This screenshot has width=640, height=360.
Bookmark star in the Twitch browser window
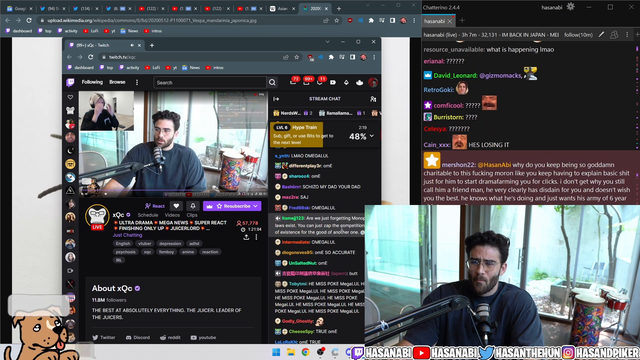tap(297, 57)
